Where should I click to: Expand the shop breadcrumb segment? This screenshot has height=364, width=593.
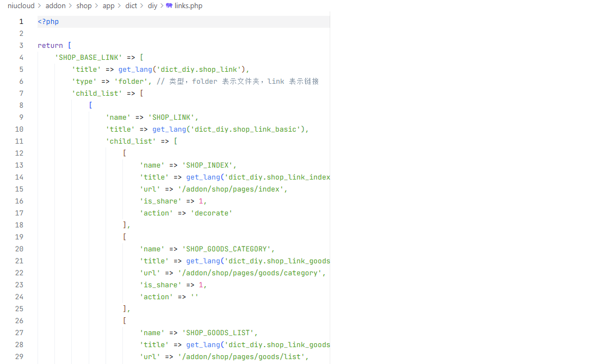point(84,6)
